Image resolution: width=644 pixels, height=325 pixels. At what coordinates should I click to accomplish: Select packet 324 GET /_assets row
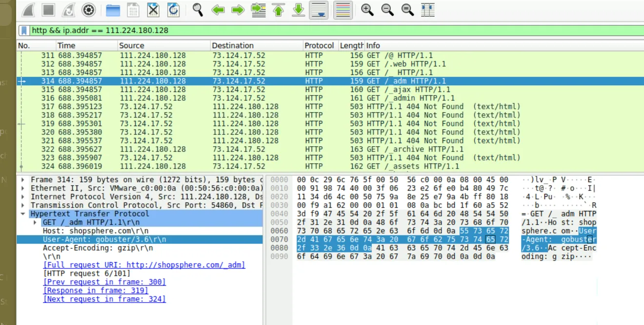(x=330, y=166)
